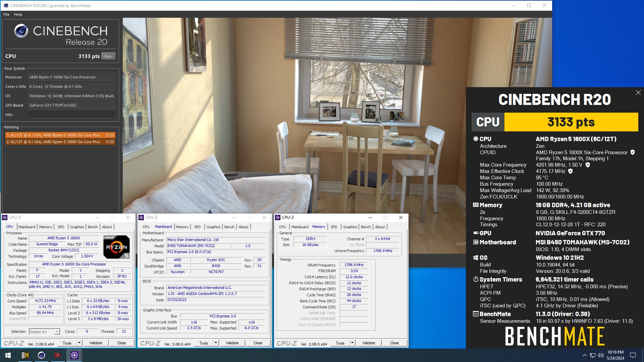Click Close button in Mainboard CPU-Z window
Screen dimensions: 644x362
pos(258,343)
